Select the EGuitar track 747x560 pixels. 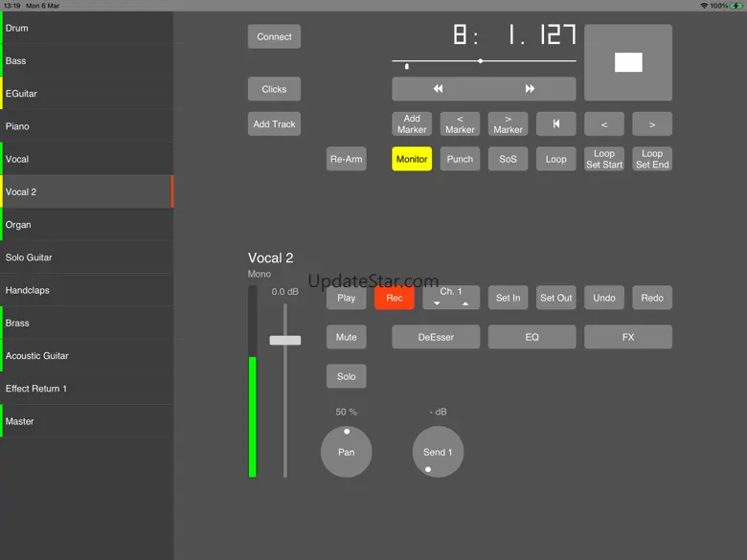[x=87, y=94]
